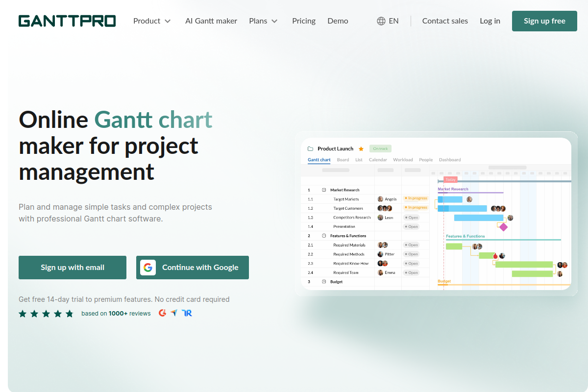The width and height of the screenshot is (588, 392).
Task: Open status dropdown for Competitors Research
Action: (411, 218)
